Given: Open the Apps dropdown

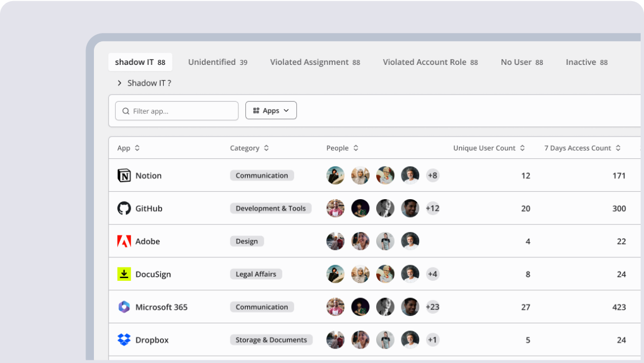Looking at the screenshot, I should [x=271, y=111].
